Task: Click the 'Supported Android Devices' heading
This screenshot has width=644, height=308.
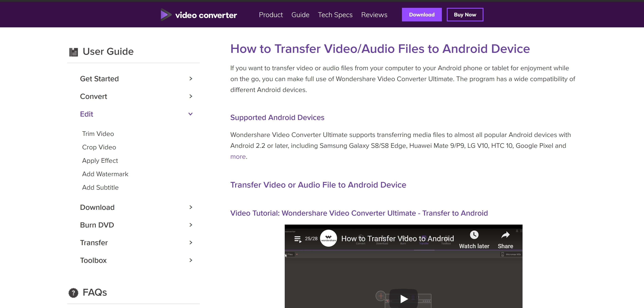Action: [x=277, y=118]
